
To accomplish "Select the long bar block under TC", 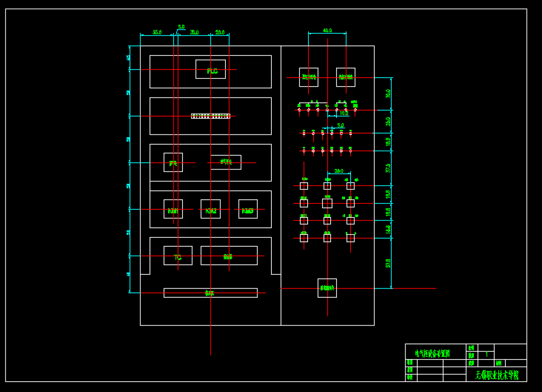I will point(210,293).
